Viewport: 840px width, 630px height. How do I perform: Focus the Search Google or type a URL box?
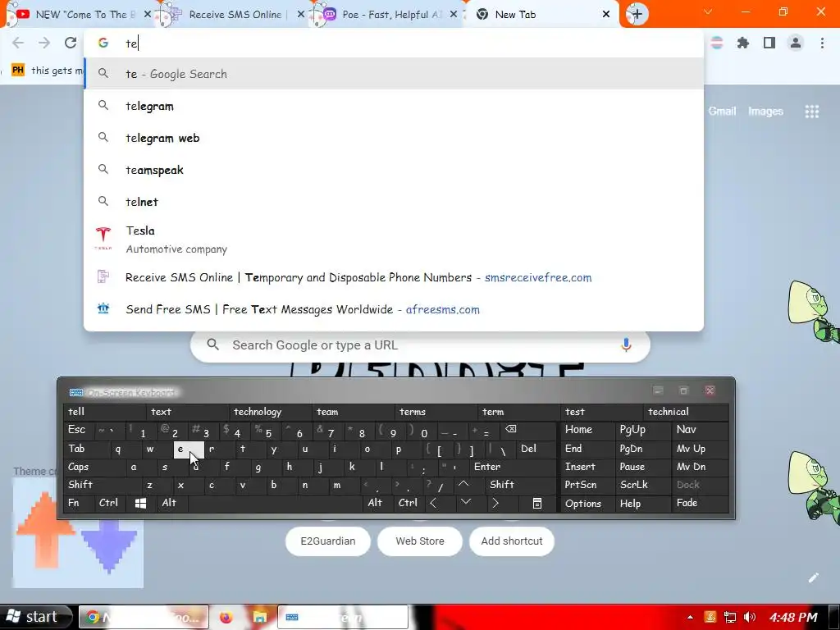(x=420, y=345)
